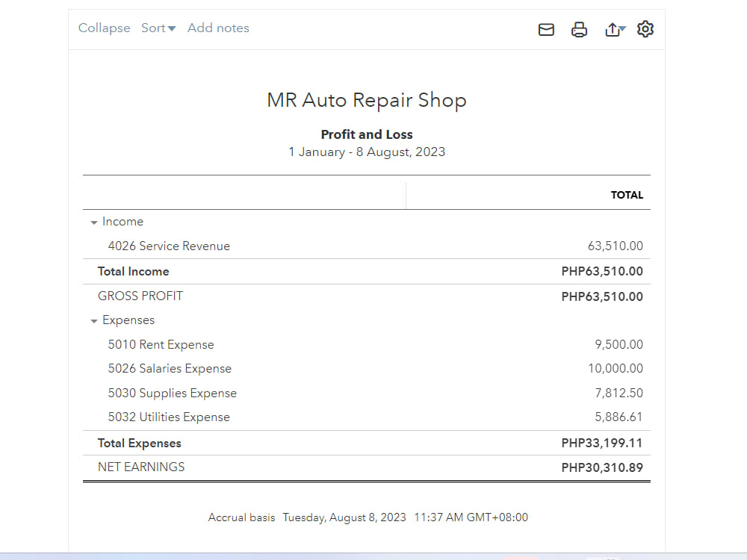
Task: Click the Total Expenses amount PHP33,199.11
Action: tap(602, 443)
